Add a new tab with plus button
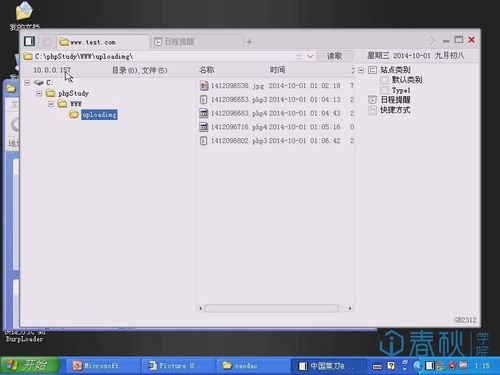 [249, 42]
